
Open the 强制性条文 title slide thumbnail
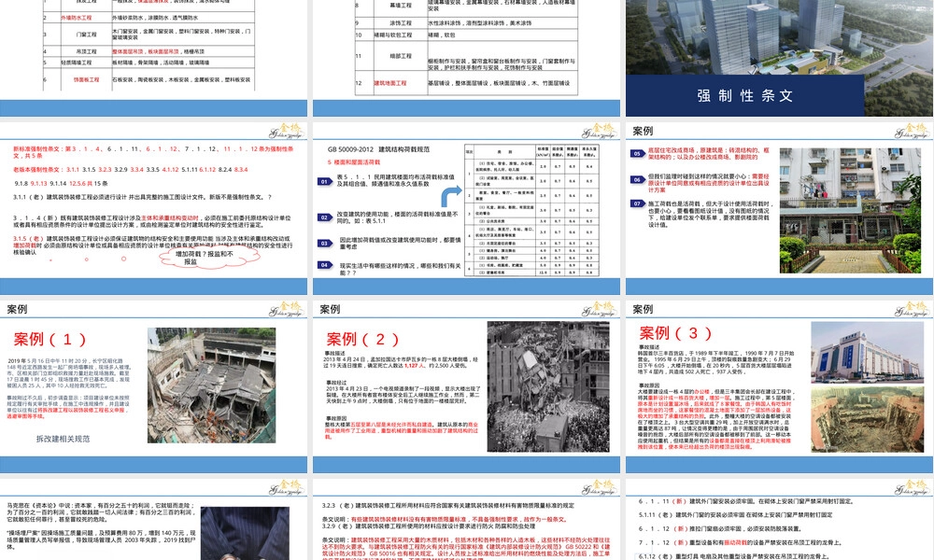click(x=779, y=58)
